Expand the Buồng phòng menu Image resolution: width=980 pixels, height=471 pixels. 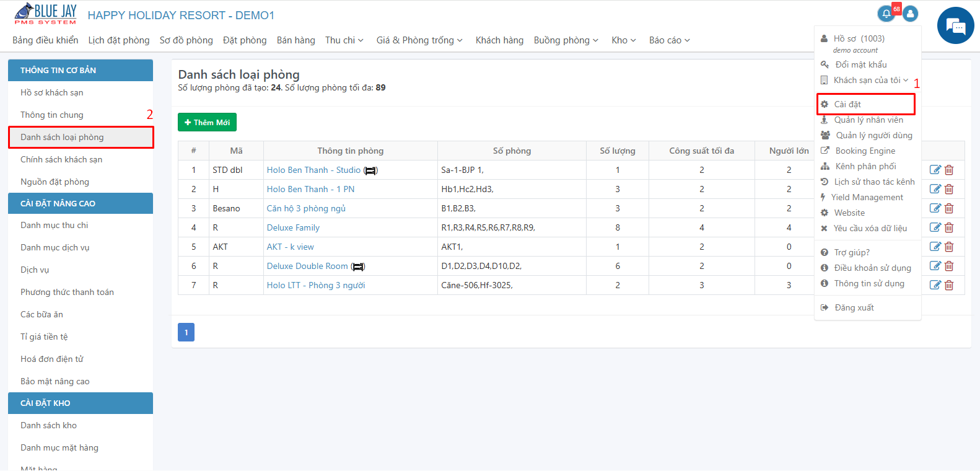(566, 40)
